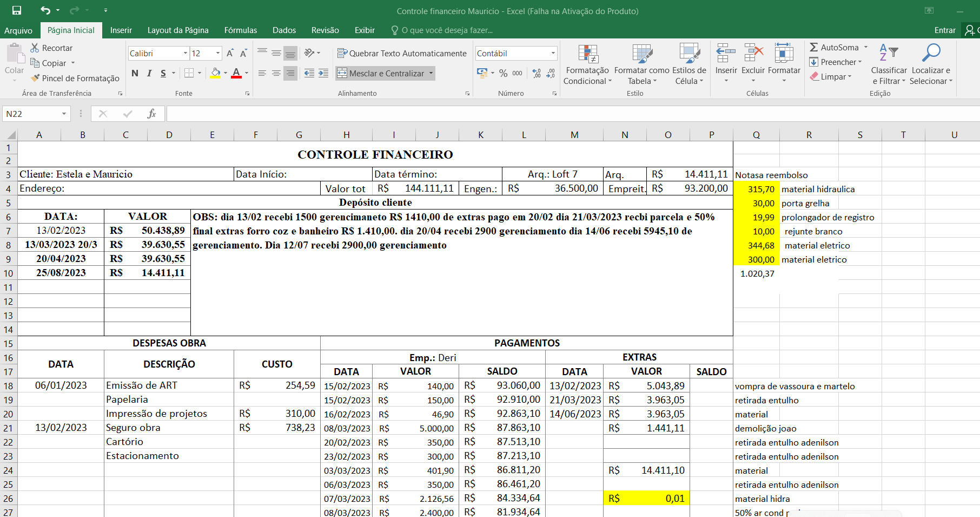
Task: Open the Número dialog launcher
Action: [554, 94]
